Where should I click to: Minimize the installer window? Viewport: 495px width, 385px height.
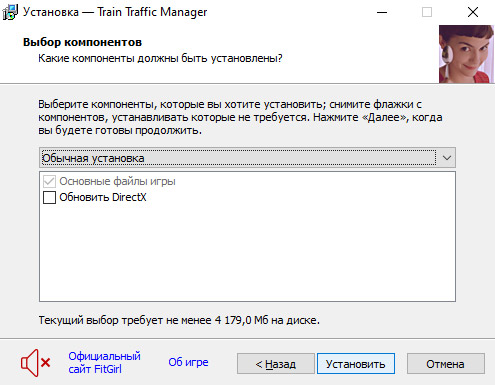(382, 12)
